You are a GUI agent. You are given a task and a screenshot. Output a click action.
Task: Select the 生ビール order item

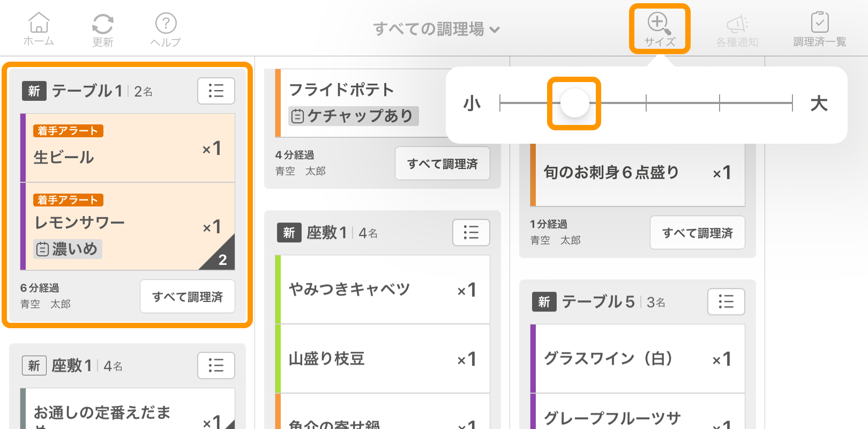[x=128, y=147]
